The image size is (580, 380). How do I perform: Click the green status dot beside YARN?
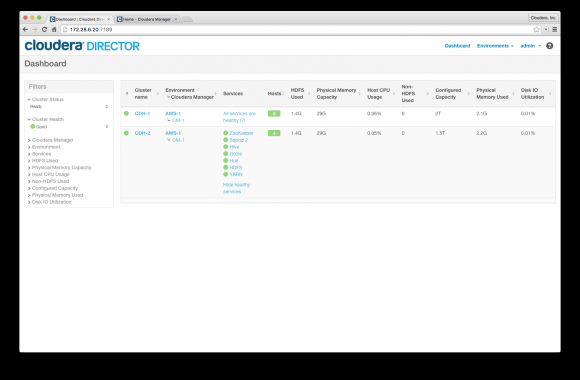(226, 174)
